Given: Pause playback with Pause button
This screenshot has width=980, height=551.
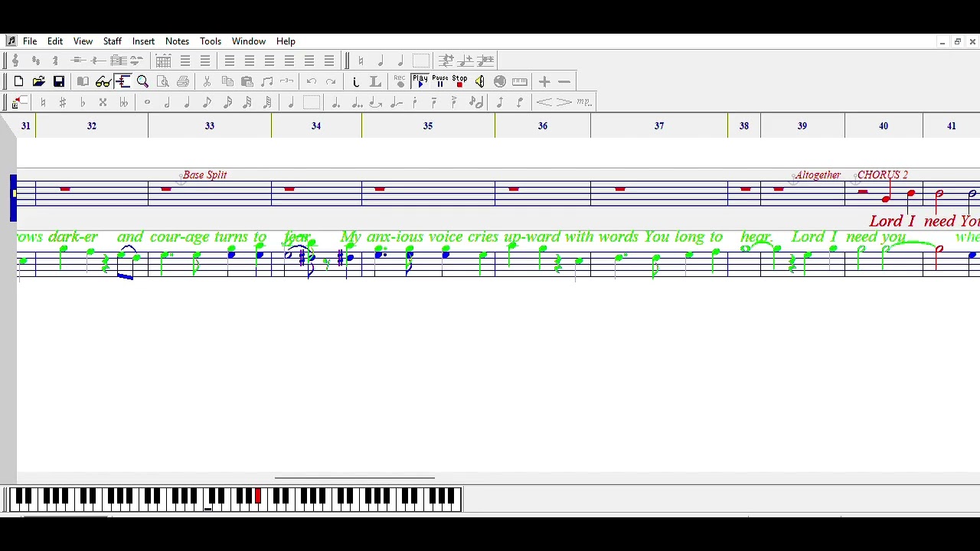Looking at the screenshot, I should tap(439, 81).
